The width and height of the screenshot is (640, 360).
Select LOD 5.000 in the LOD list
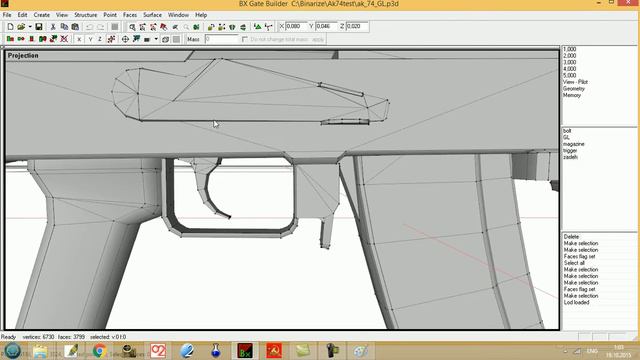tap(570, 75)
